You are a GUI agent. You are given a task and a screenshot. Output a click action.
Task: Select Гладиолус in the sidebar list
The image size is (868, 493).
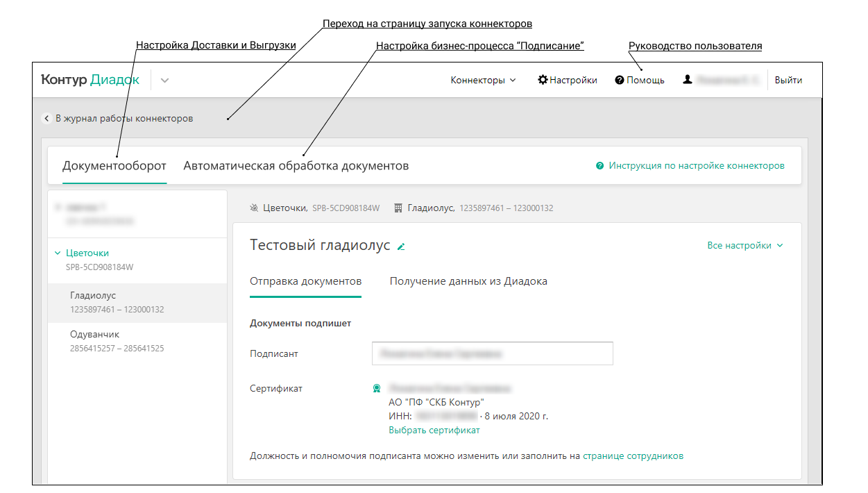[137, 303]
